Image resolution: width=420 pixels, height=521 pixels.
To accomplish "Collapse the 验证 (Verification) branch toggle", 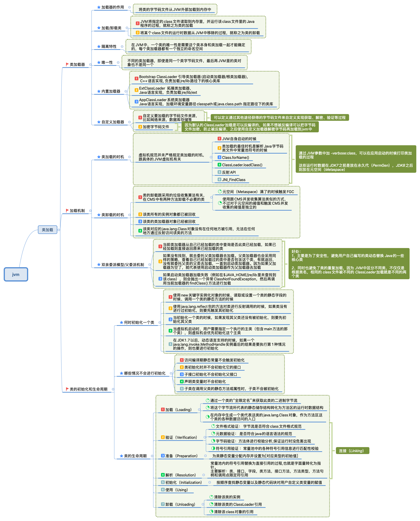I will tap(205, 437).
